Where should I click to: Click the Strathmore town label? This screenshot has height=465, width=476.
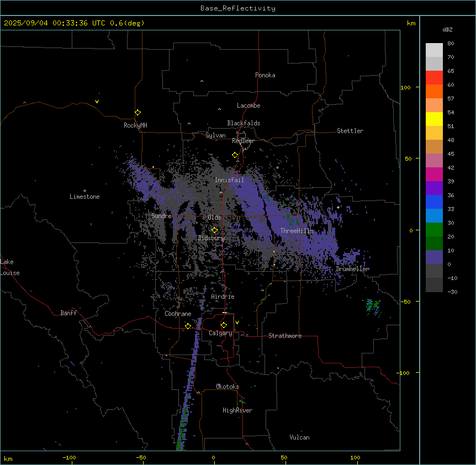point(285,336)
